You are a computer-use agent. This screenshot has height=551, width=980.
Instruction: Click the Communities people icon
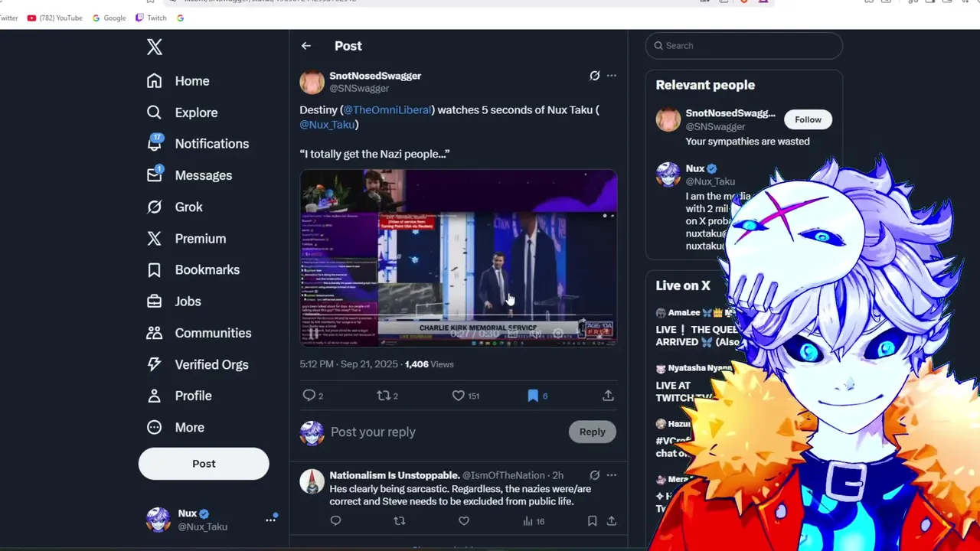point(155,333)
